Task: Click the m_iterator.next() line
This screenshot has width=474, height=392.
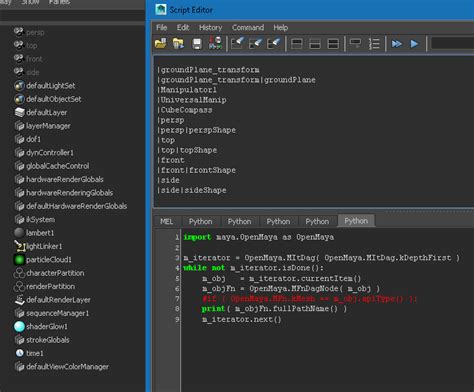Action: tap(242, 319)
